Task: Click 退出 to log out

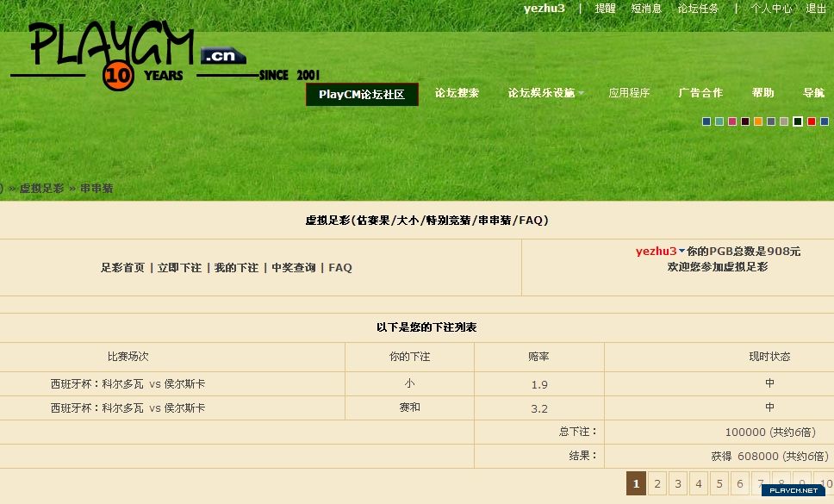Action: 816,9
